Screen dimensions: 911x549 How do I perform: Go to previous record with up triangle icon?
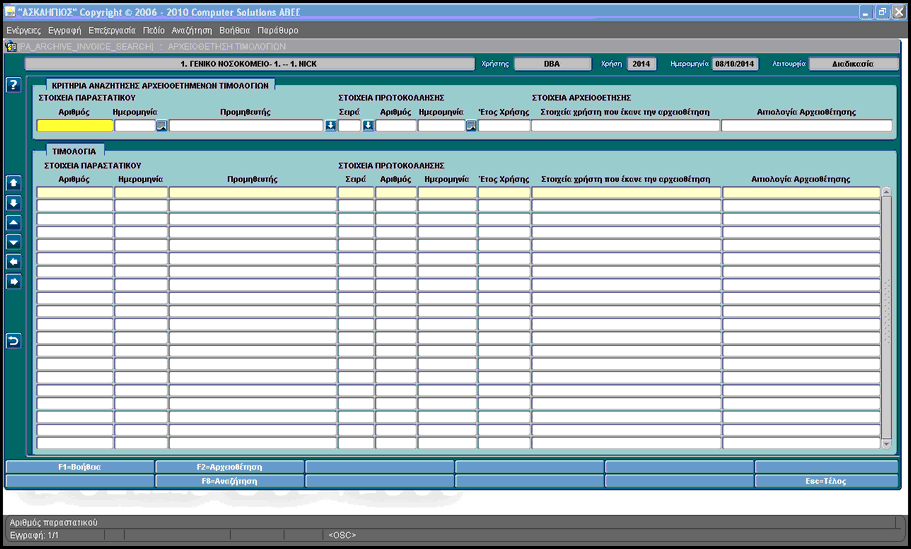pyautogui.click(x=13, y=223)
